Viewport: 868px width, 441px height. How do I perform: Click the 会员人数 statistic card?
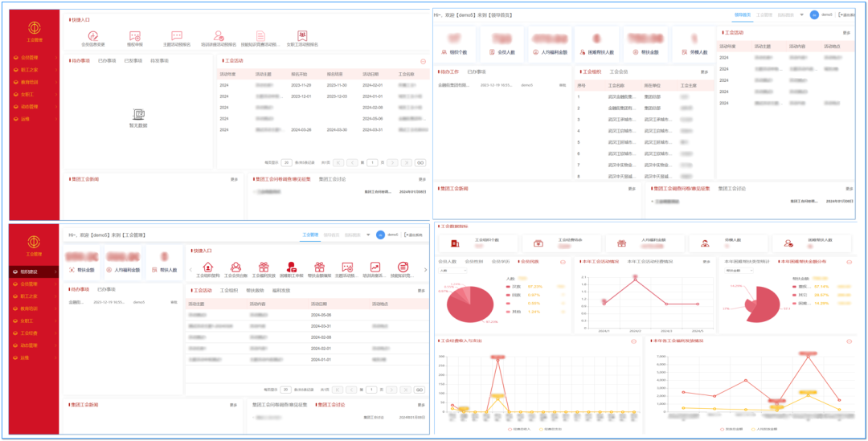[x=502, y=43]
